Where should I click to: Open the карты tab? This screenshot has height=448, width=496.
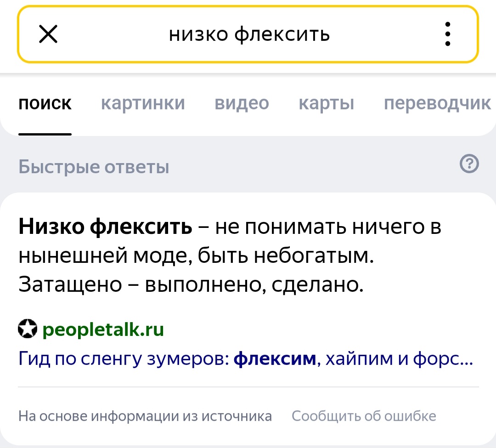(x=327, y=103)
